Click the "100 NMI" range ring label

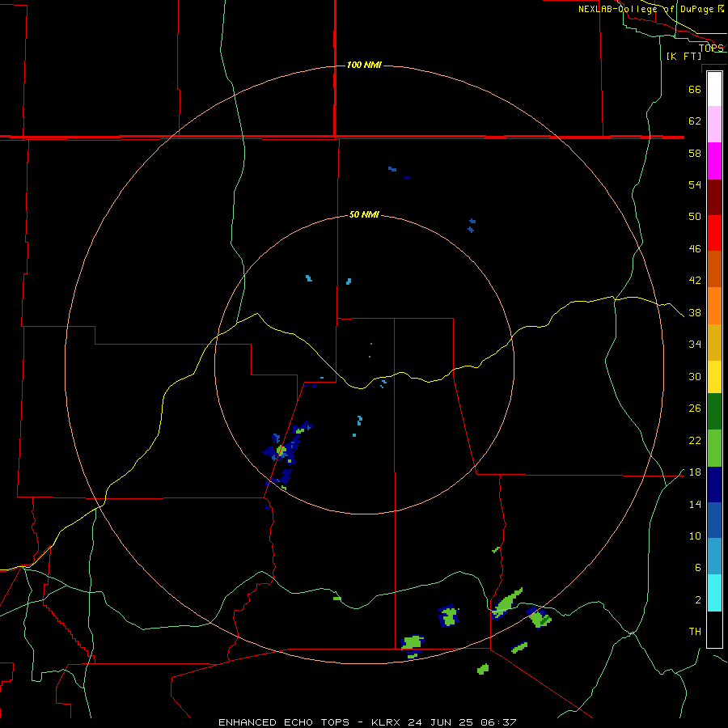click(x=364, y=65)
